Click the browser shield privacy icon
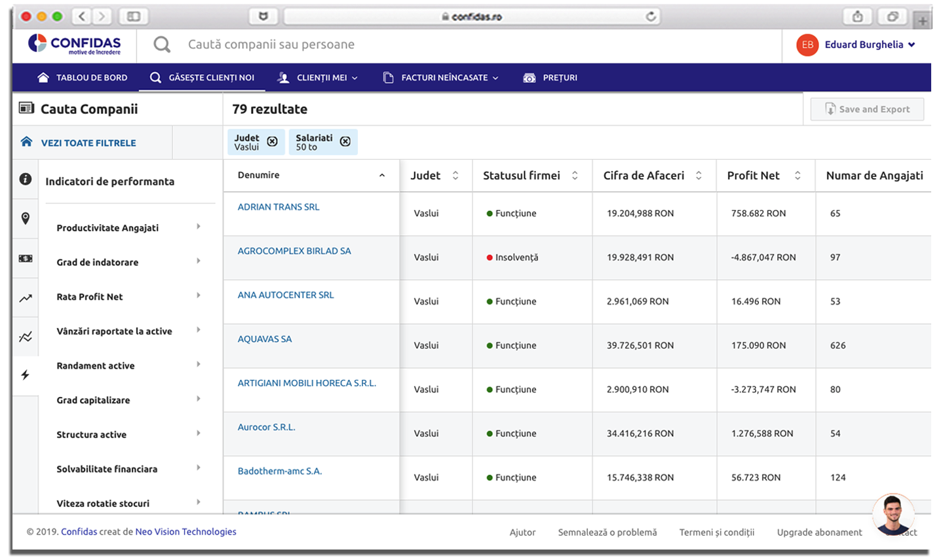The width and height of the screenshot is (943, 560). coord(263,16)
